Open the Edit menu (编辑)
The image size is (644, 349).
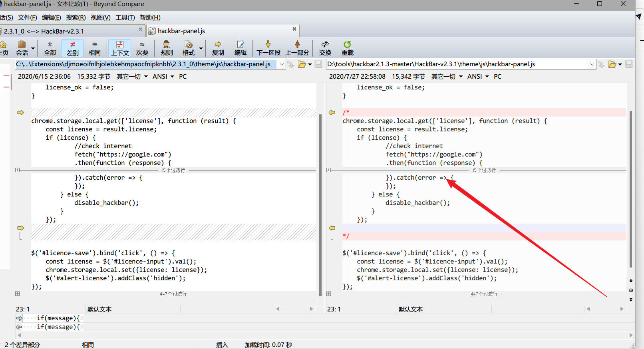click(52, 18)
